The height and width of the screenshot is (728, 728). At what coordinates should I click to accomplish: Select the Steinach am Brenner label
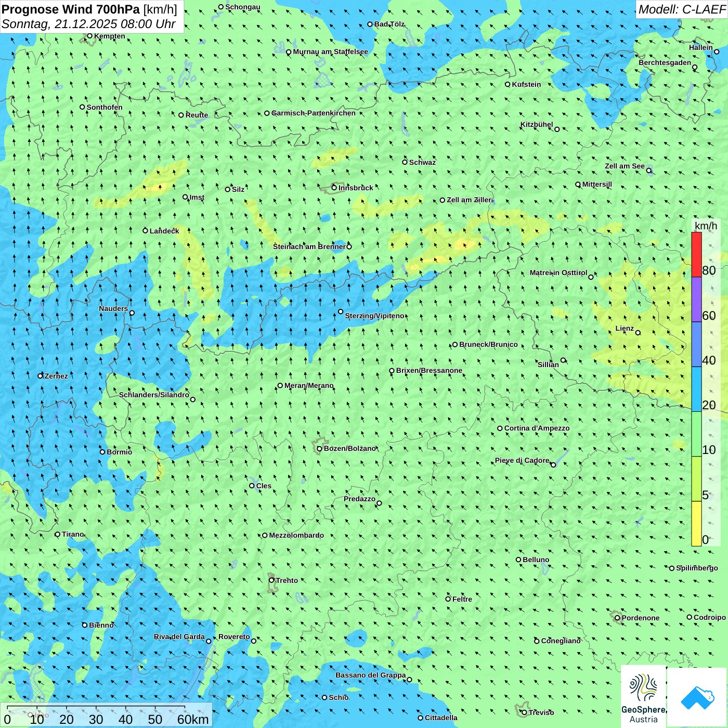[x=309, y=246]
